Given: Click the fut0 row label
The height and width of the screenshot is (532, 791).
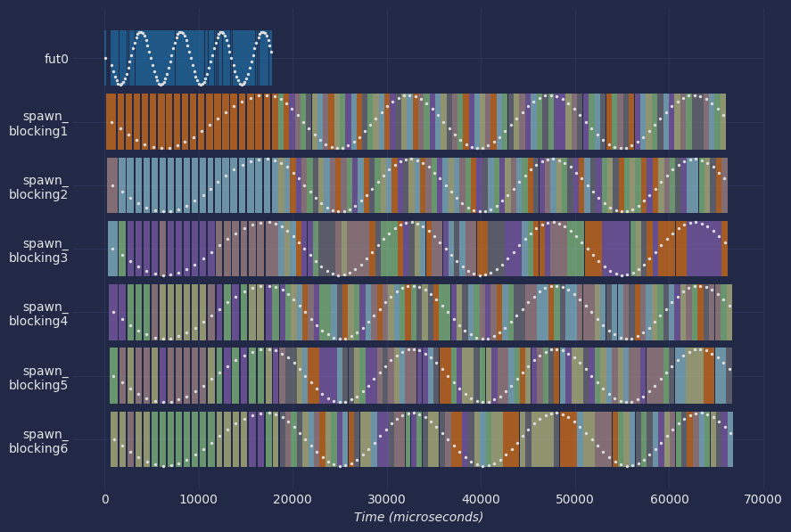Looking at the screenshot, I should [x=56, y=59].
